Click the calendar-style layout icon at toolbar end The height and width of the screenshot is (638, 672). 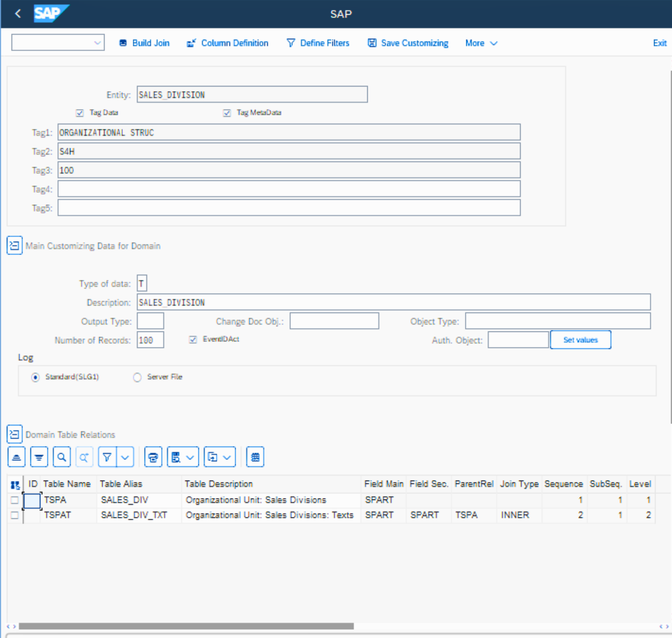[255, 457]
